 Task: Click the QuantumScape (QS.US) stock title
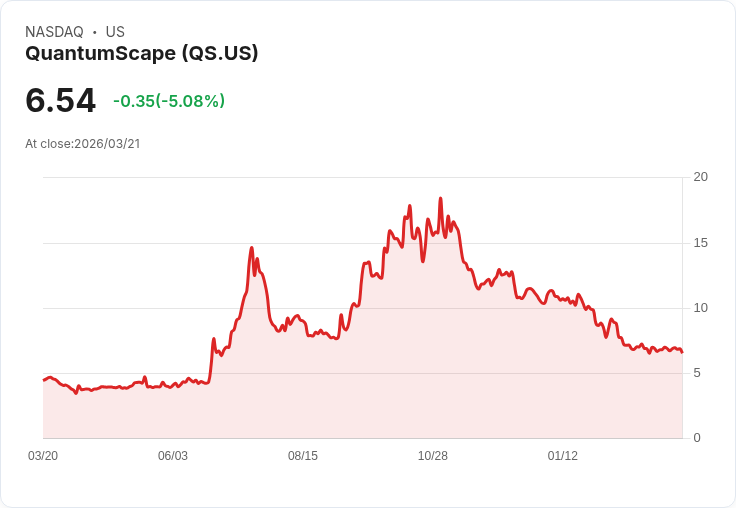(142, 53)
